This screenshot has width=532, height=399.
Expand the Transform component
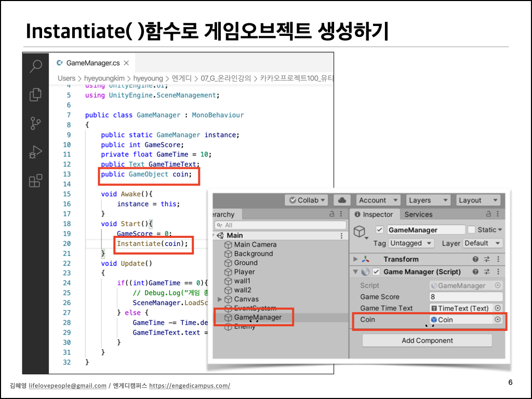(x=355, y=259)
